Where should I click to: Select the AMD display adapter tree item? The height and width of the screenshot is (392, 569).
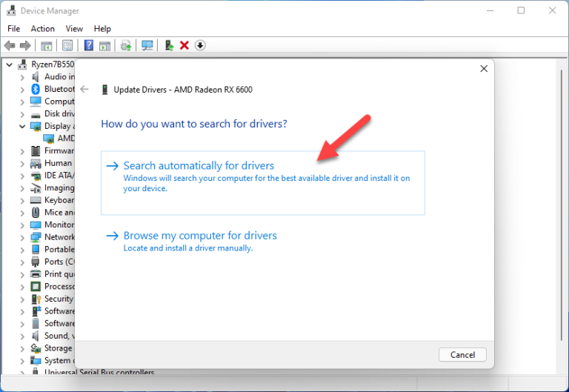59,139
